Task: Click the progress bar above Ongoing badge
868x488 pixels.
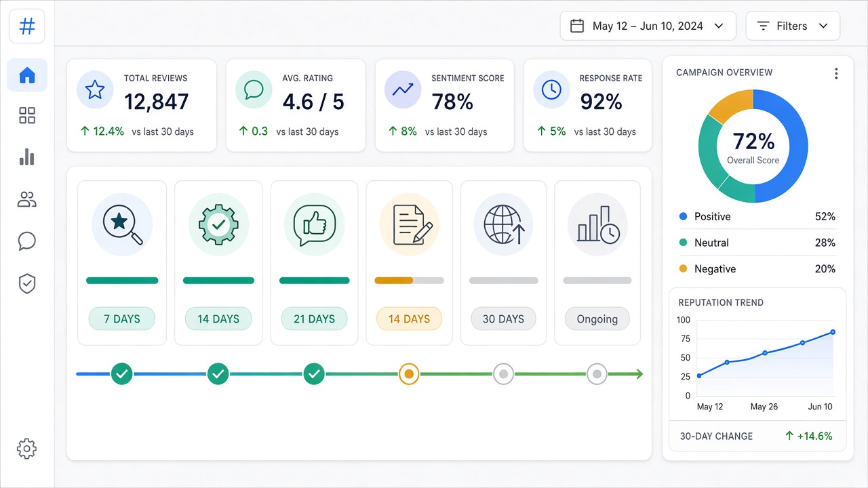Action: click(x=597, y=281)
